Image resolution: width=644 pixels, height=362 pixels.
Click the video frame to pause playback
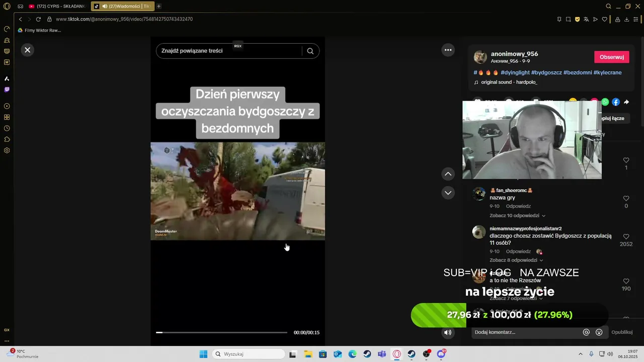[237, 191]
